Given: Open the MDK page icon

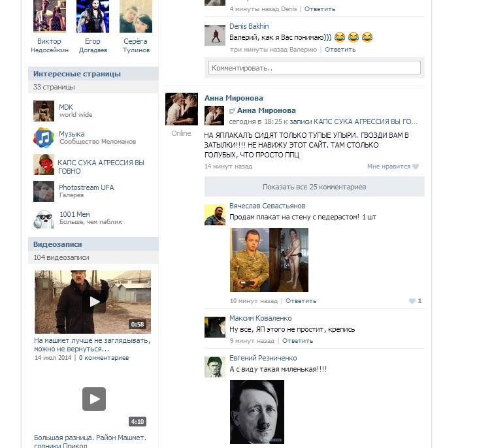Looking at the screenshot, I should click(x=44, y=111).
